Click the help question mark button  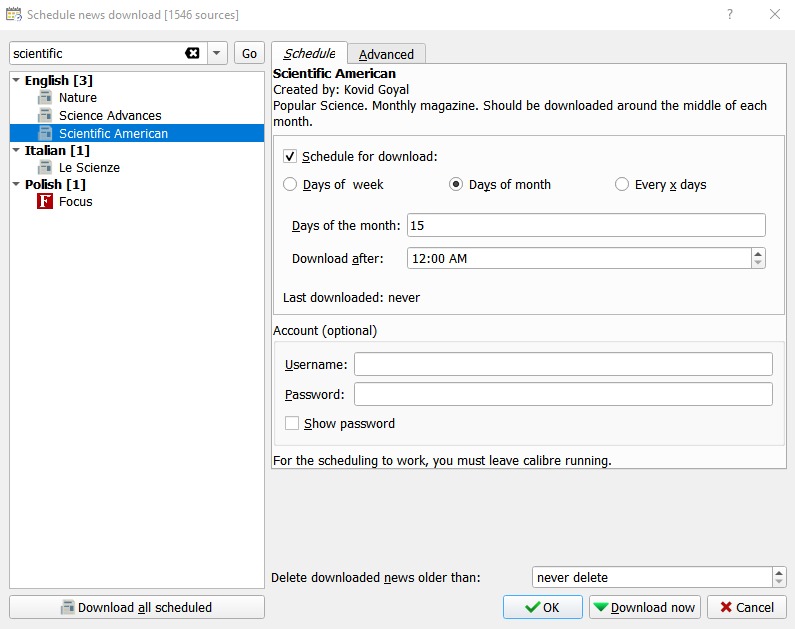click(x=730, y=14)
